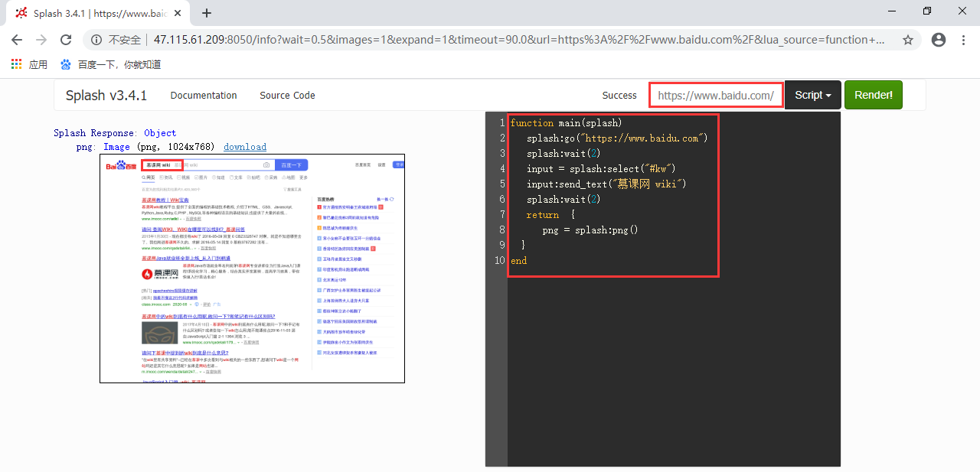This screenshot has width=980, height=472.
Task: Reload the current page
Action: [66, 40]
